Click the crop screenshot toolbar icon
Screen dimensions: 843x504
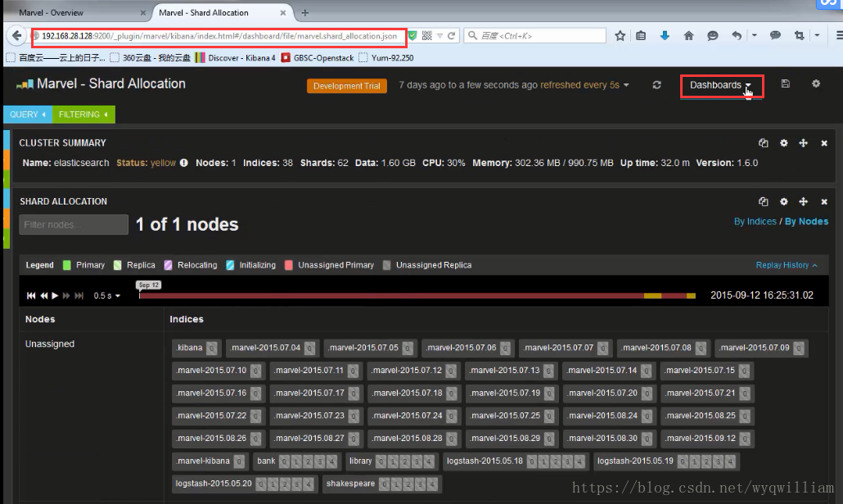click(x=799, y=36)
